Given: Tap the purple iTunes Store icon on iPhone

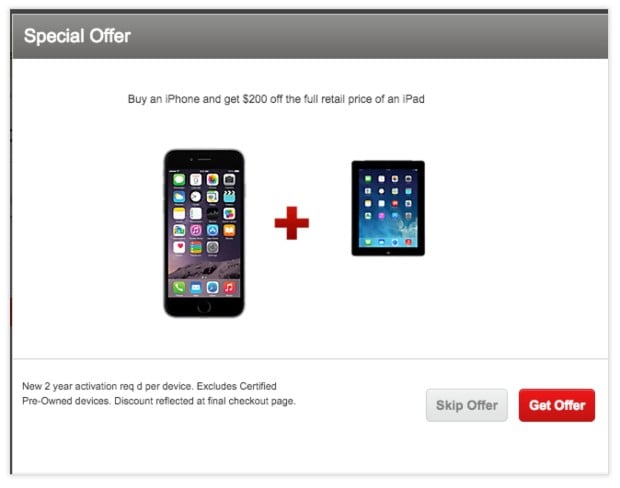Looking at the screenshot, I should pyautogui.click(x=196, y=230).
